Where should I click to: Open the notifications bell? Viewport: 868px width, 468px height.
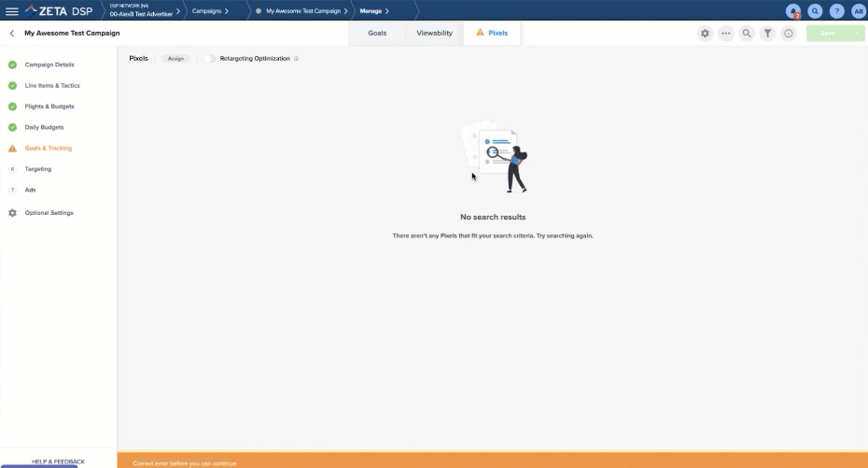pyautogui.click(x=793, y=11)
